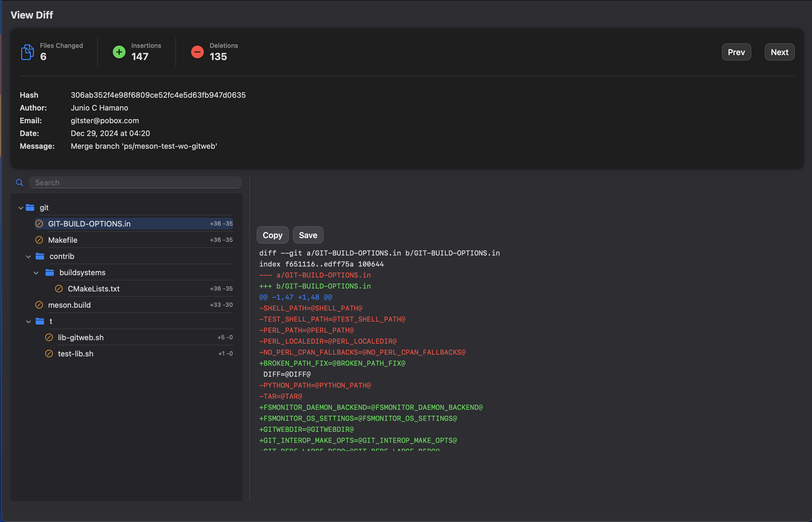The width and height of the screenshot is (812, 522).
Task: Click the Prev button
Action: pyautogui.click(x=736, y=52)
